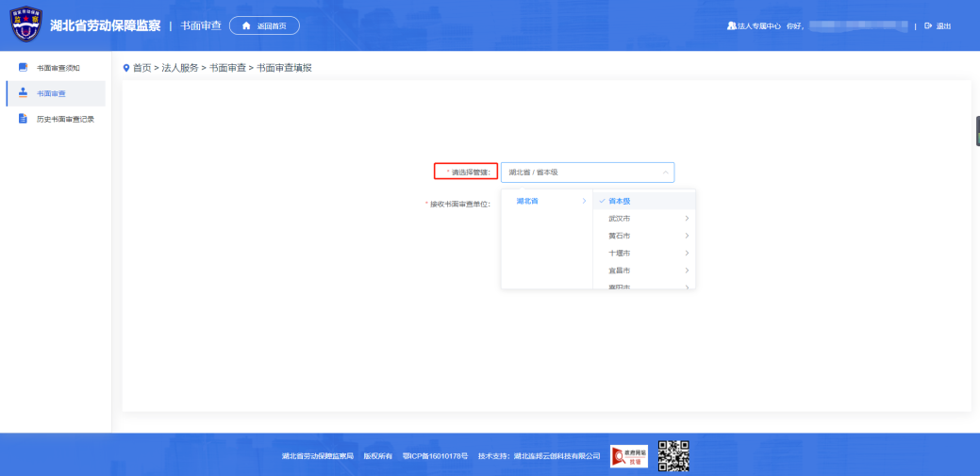Click the 鄂ICP备16010178号 footer link
The height and width of the screenshot is (476, 980).
coord(434,455)
